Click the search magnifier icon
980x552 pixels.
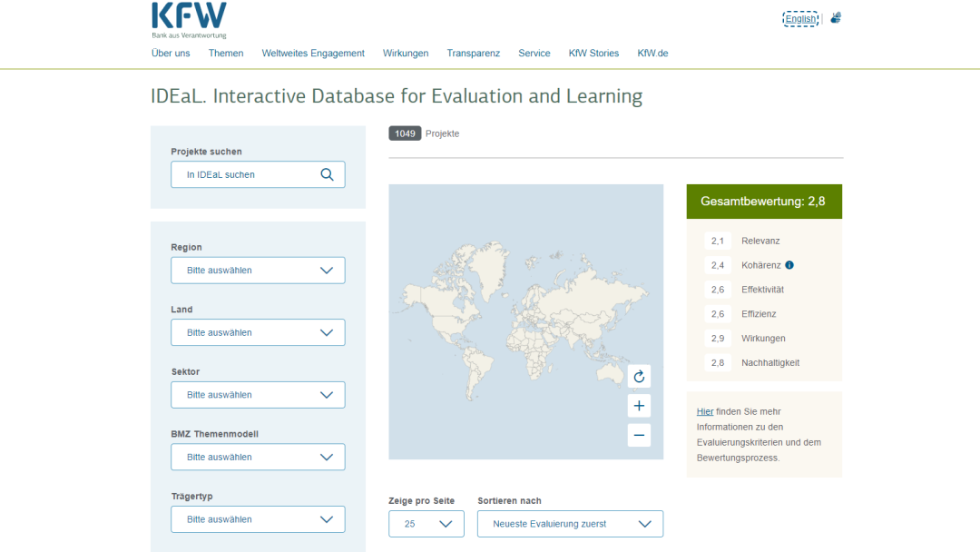coord(327,174)
